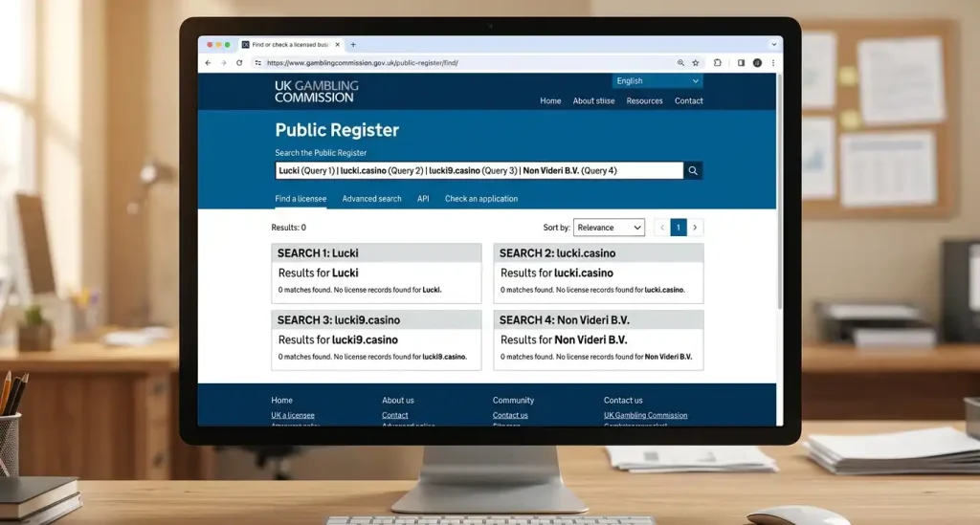Image resolution: width=980 pixels, height=525 pixels.
Task: Go to next results page arrow
Action: (x=695, y=228)
